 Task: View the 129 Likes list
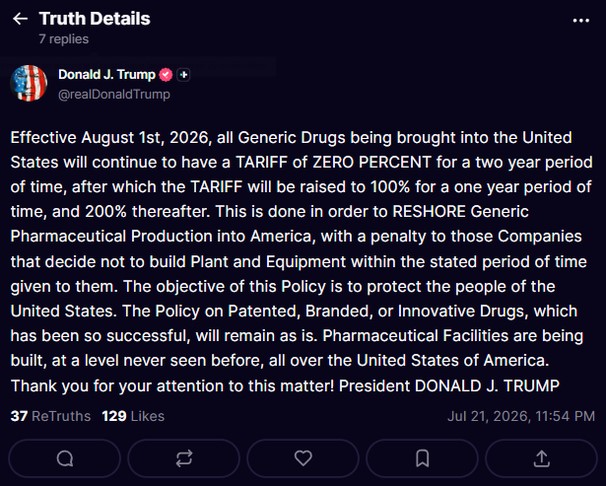pos(133,416)
